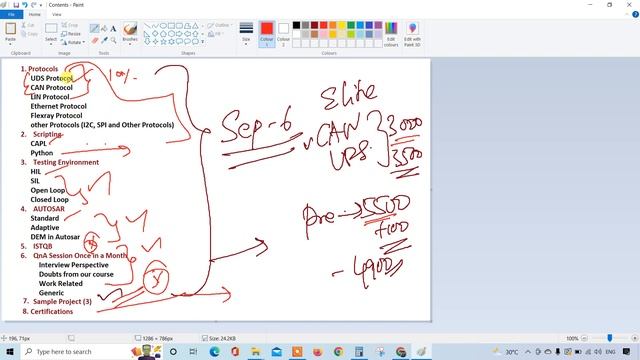640x360 pixels.
Task: Click the zoom out minus button
Action: pyautogui.click(x=584, y=338)
